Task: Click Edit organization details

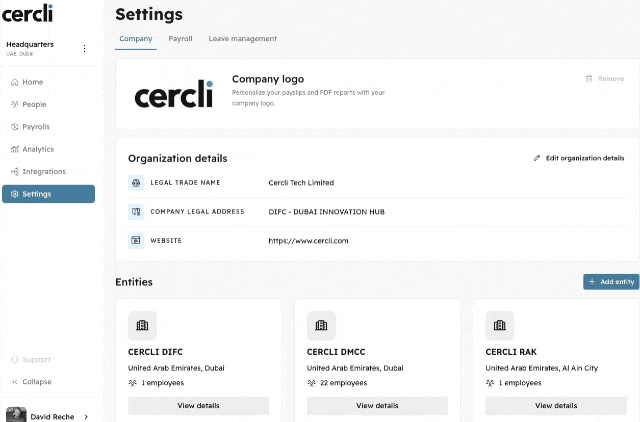Action: pos(579,158)
